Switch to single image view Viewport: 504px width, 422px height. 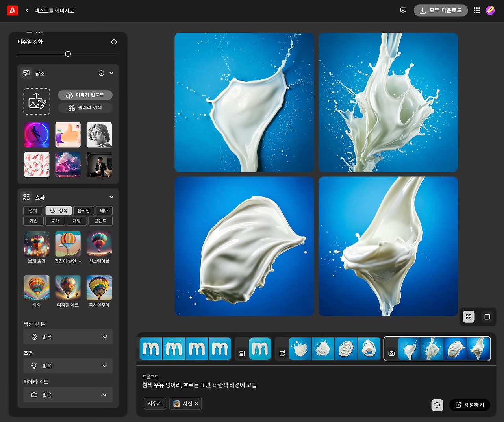[487, 316]
